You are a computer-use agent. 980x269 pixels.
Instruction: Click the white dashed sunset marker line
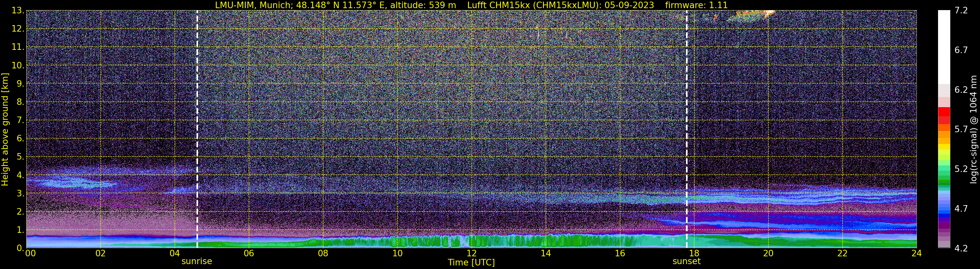point(687,129)
